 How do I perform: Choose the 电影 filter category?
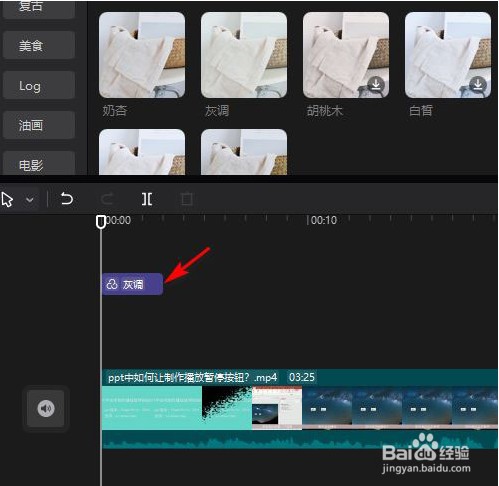tap(38, 163)
